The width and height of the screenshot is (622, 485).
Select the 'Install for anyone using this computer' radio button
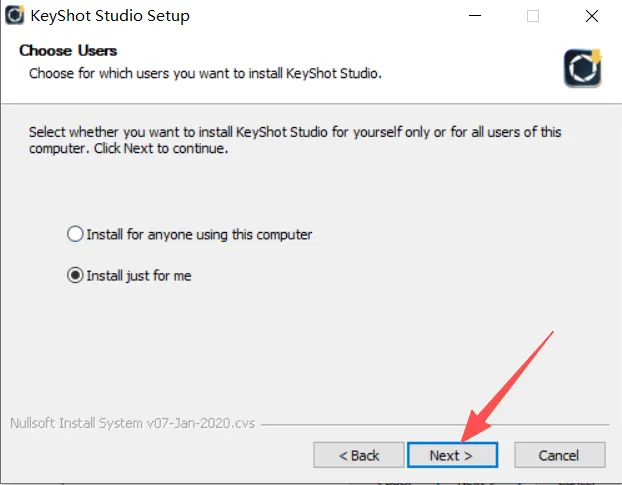pyautogui.click(x=75, y=235)
